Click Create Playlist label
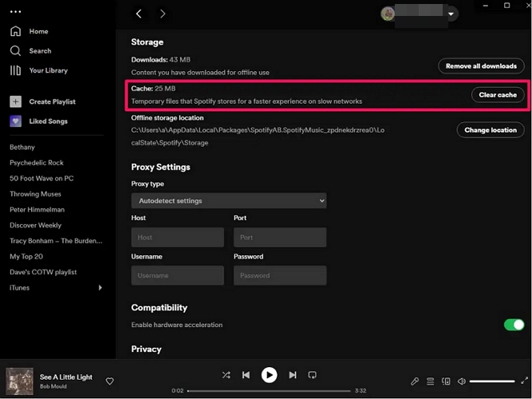 tap(53, 101)
